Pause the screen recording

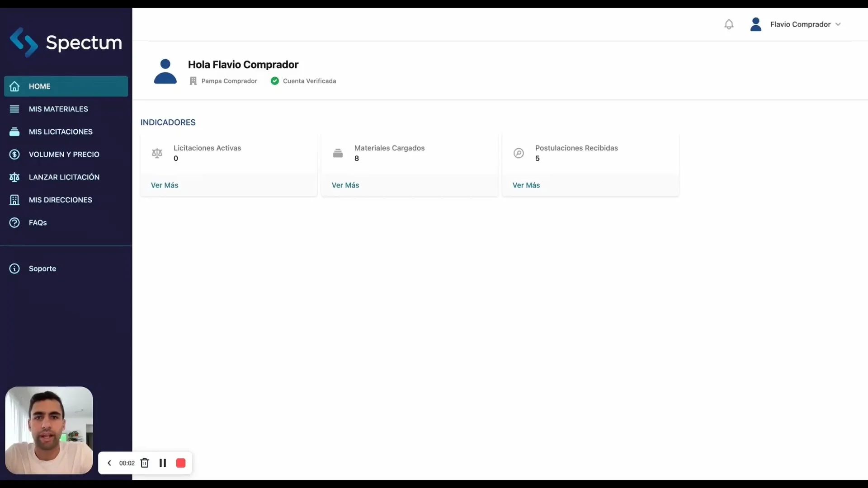(x=163, y=463)
